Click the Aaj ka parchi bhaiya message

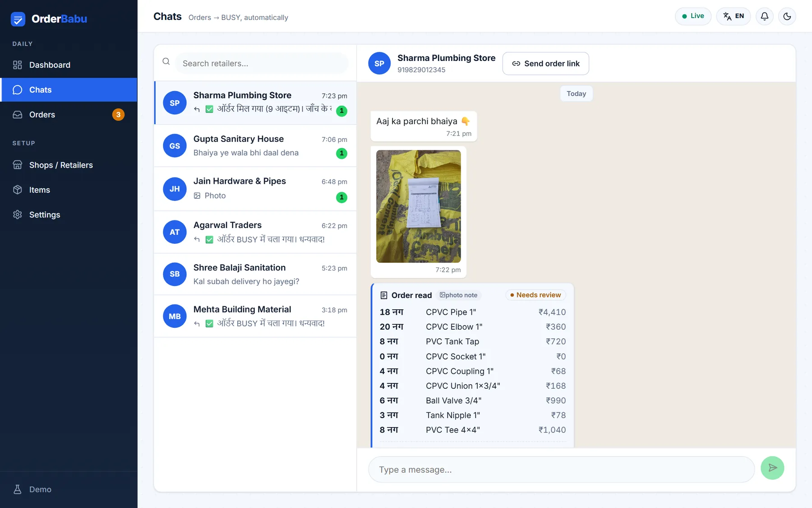[x=424, y=126]
